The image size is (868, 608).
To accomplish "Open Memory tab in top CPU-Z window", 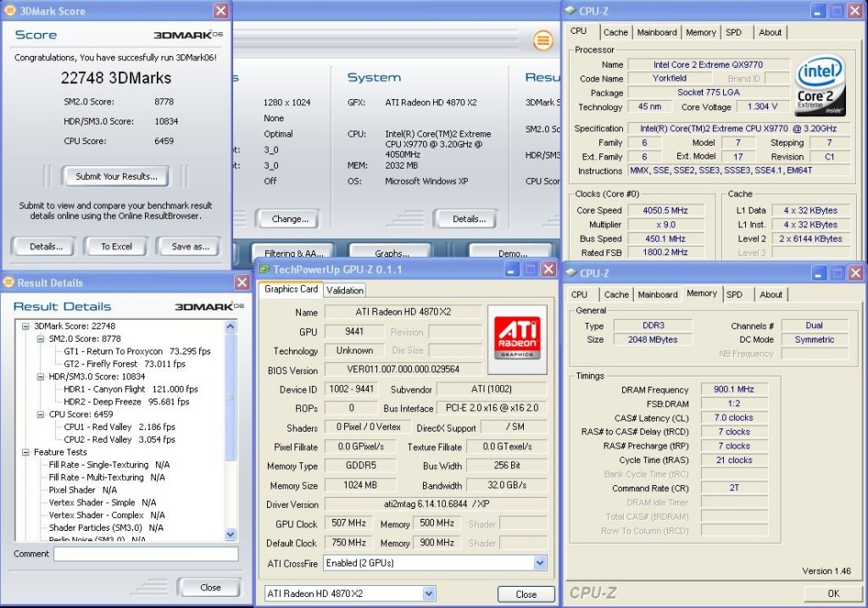I will point(701,32).
